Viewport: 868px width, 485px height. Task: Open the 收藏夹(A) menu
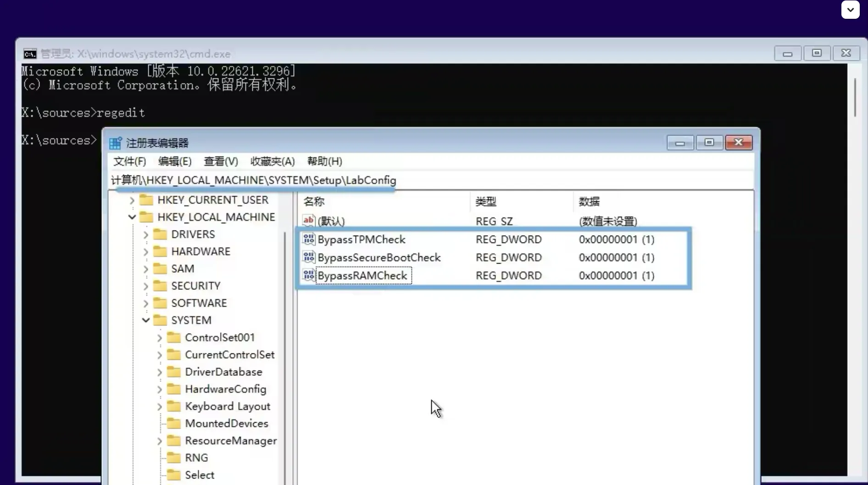(x=273, y=161)
